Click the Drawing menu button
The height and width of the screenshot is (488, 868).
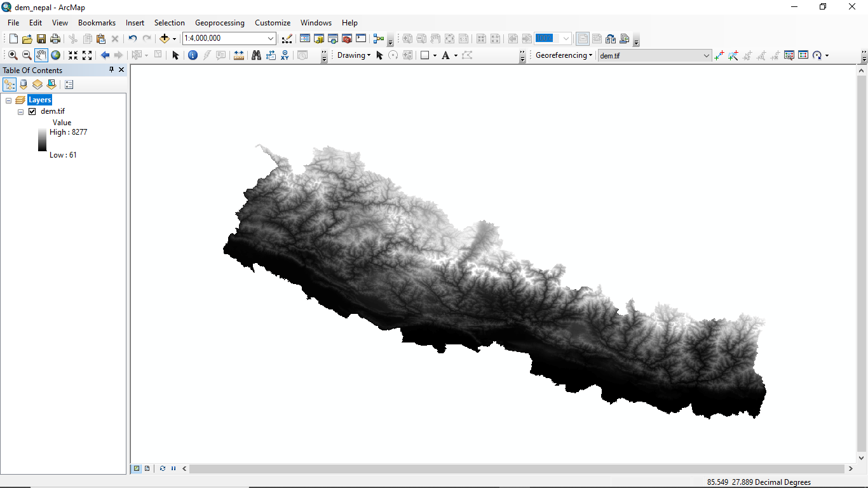tap(353, 55)
